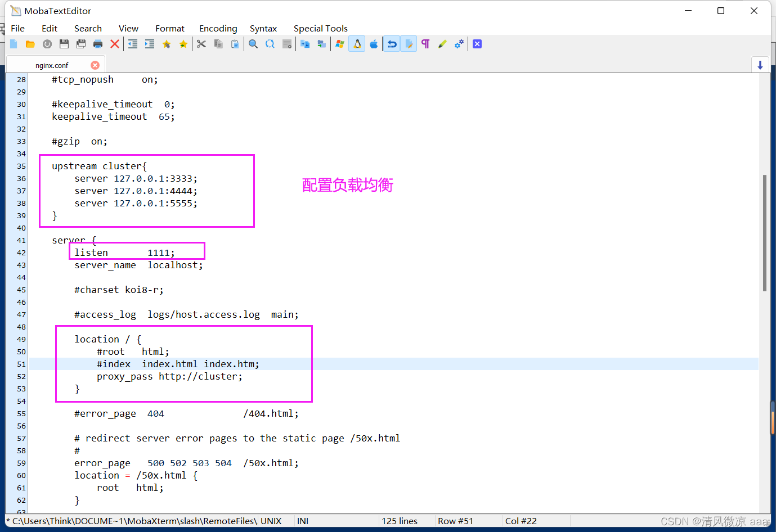
Task: Open editor settings gears icon
Action: [459, 44]
